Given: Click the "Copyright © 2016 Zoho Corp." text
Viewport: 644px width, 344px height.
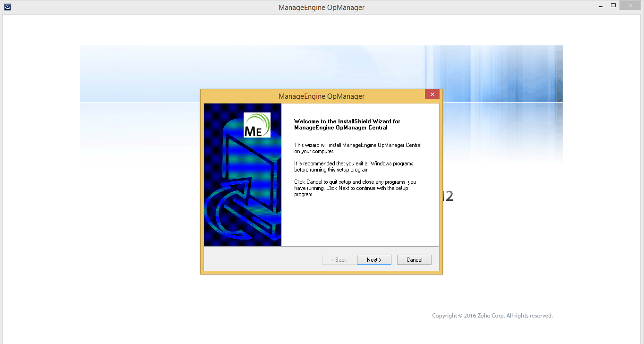Looking at the screenshot, I should coord(492,316).
